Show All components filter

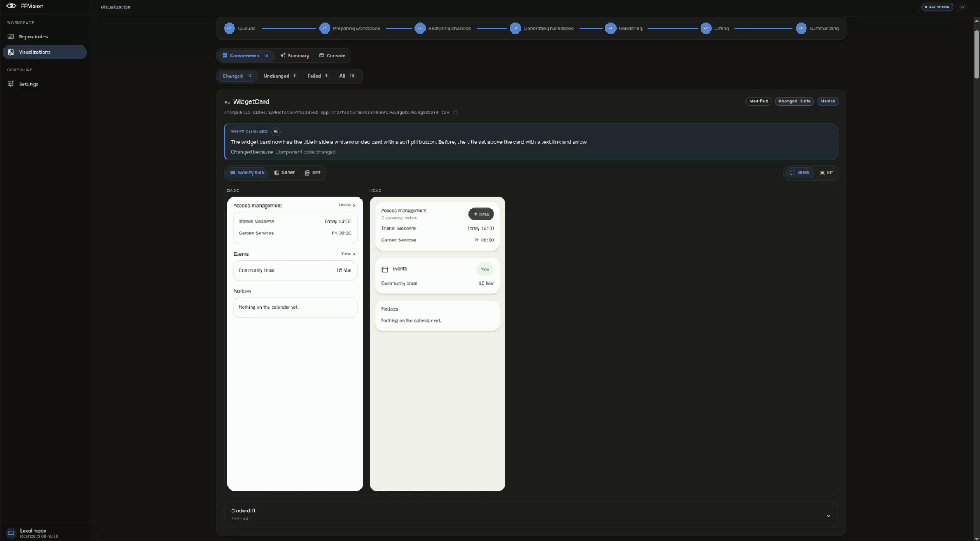pyautogui.click(x=347, y=76)
